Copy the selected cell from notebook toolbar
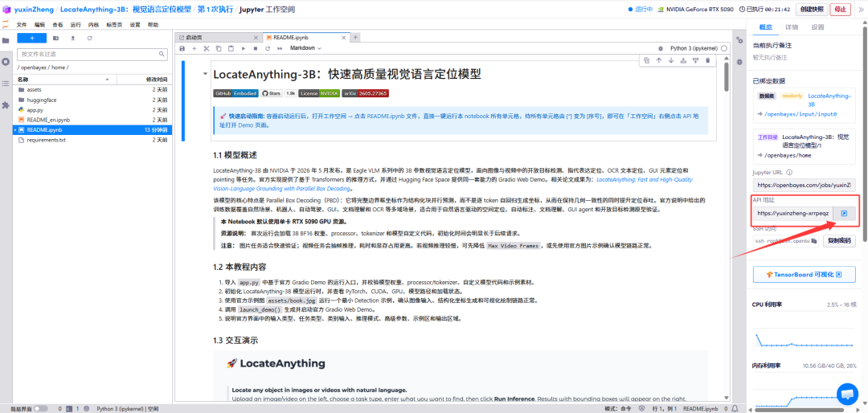 coord(219,49)
